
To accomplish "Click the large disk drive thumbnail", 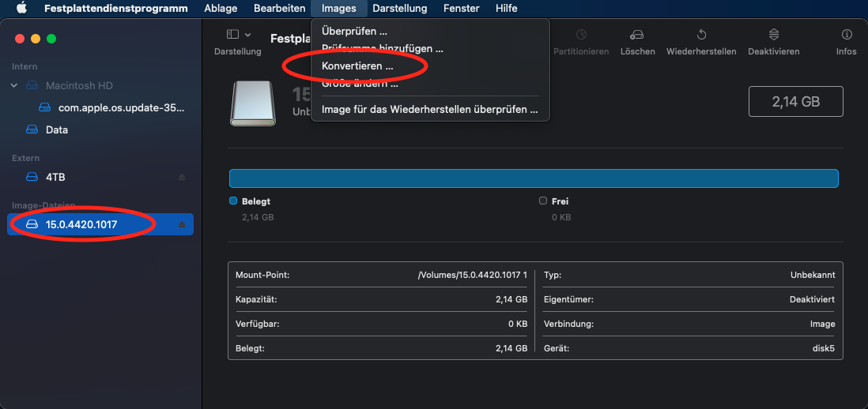I will tap(253, 103).
